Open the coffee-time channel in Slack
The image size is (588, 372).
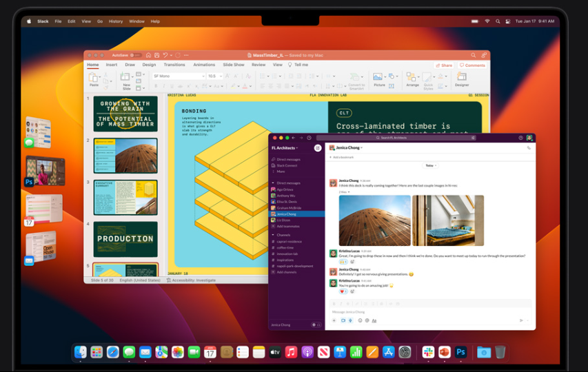click(x=285, y=247)
